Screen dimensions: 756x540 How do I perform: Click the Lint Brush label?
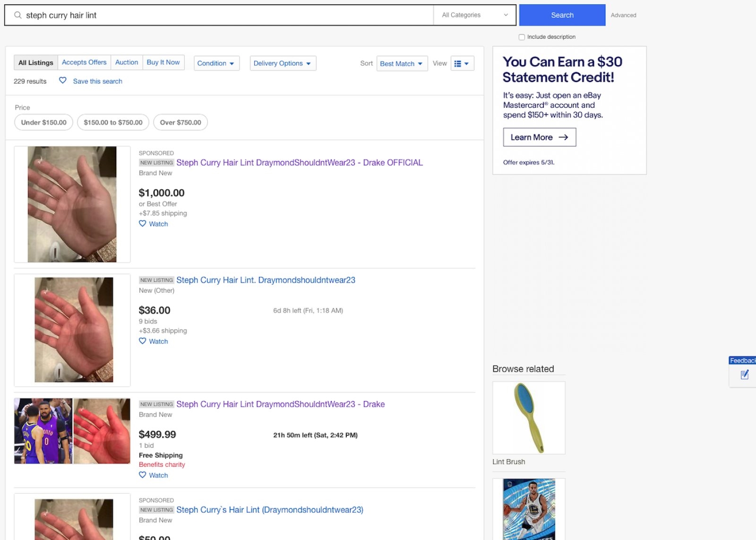click(x=508, y=462)
